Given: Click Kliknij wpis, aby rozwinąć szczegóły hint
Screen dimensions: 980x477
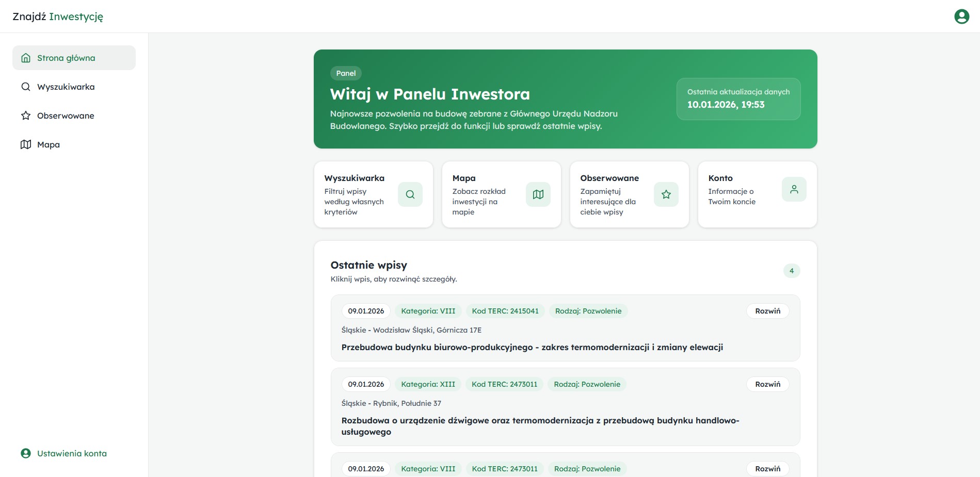Looking at the screenshot, I should click(394, 279).
